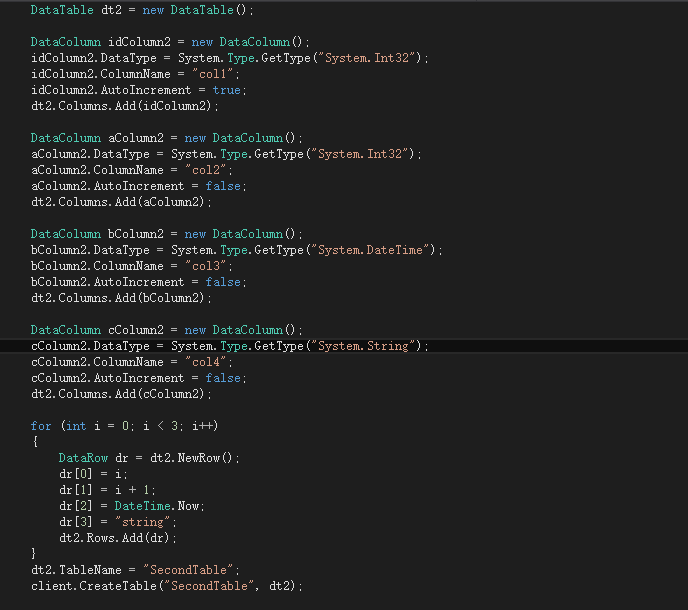The height and width of the screenshot is (610, 688).
Task: Click the "System.String" string literal
Action: [x=364, y=346]
